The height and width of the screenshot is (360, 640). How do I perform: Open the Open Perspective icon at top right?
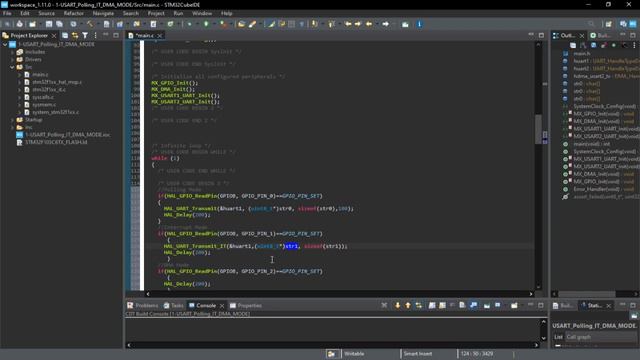tap(609, 24)
